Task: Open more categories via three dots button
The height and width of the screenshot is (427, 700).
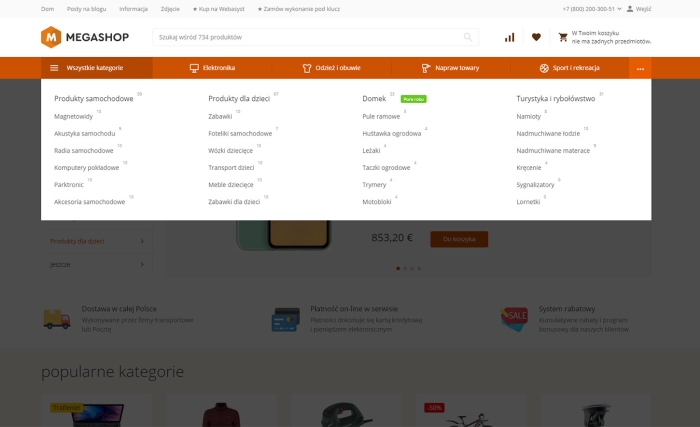Action: [640, 68]
